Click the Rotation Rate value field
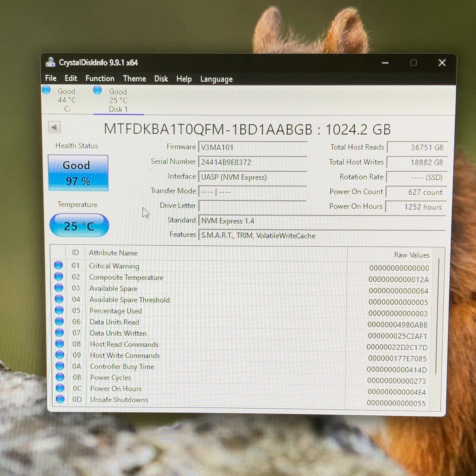Image resolution: width=476 pixels, height=476 pixels. [417, 177]
